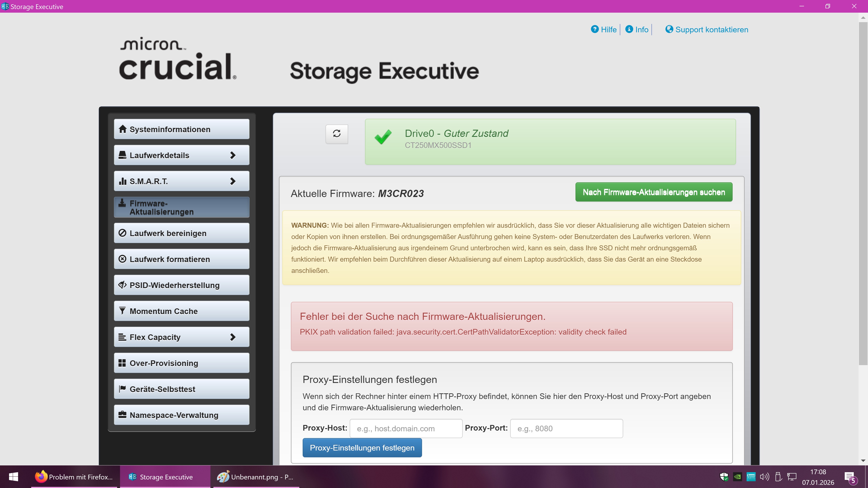Viewport: 868px width, 488px height.
Task: Expand the Flex Capacity chevron
Action: click(x=233, y=337)
